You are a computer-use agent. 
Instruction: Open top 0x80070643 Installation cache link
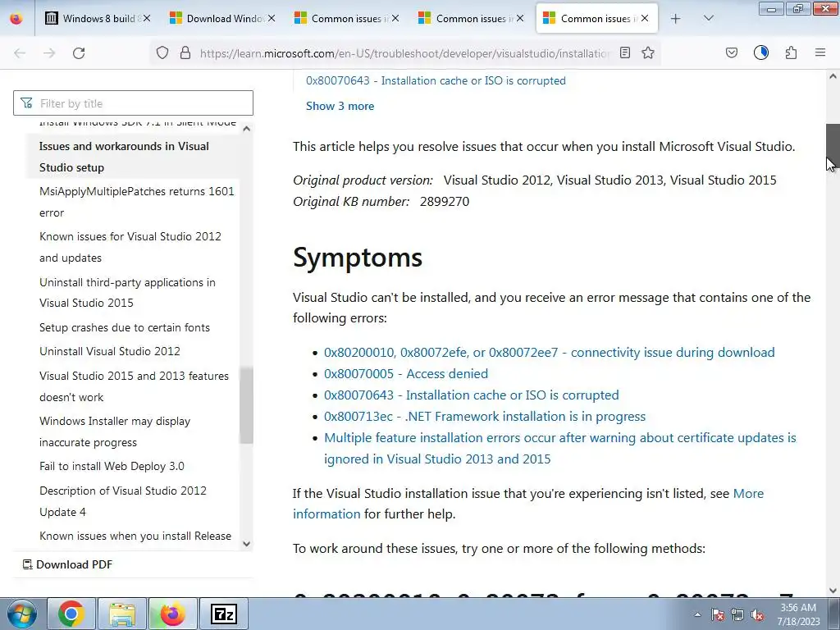coord(436,81)
